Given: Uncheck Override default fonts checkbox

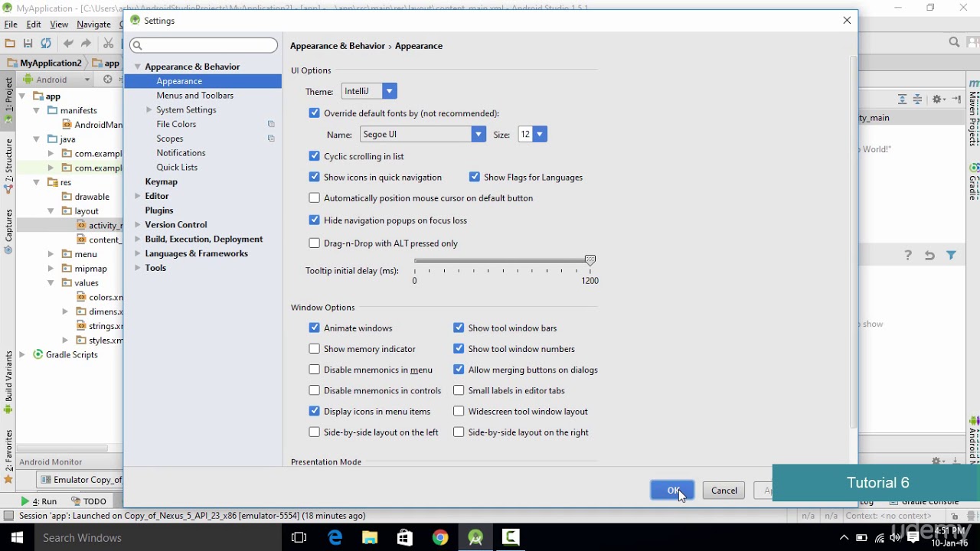Looking at the screenshot, I should point(314,113).
